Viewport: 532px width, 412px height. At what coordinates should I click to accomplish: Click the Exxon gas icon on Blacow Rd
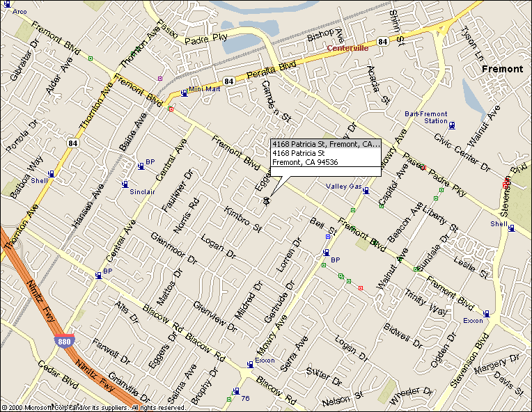[250, 364]
